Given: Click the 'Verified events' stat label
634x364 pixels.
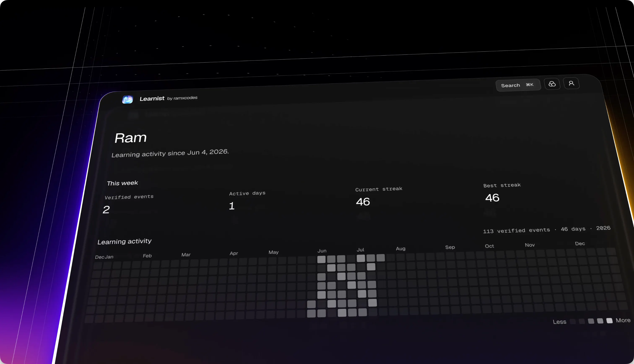Looking at the screenshot, I should [x=129, y=197].
